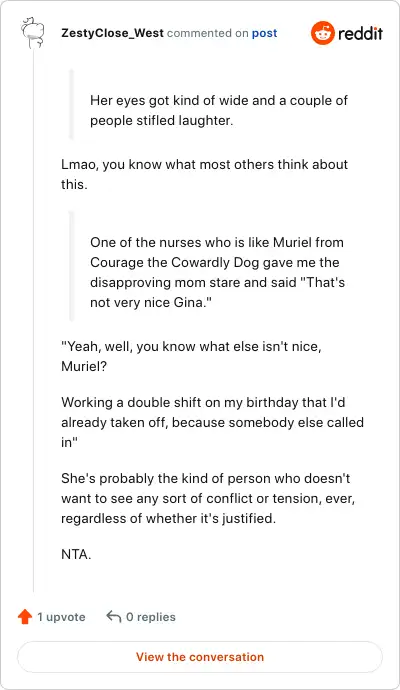Viewport: 400px width, 690px height.
Task: Click the "1 upvote" count label
Action: [61, 617]
